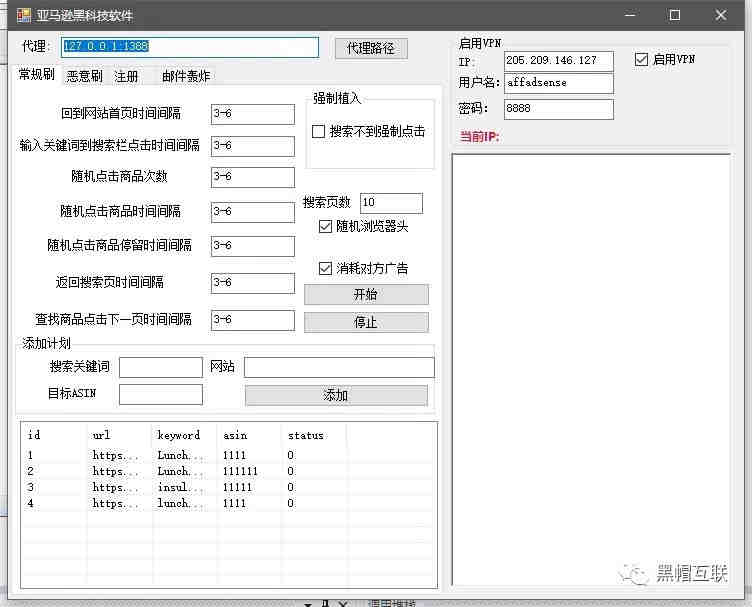Click the 开始 button
The height and width of the screenshot is (607, 752).
(x=366, y=294)
